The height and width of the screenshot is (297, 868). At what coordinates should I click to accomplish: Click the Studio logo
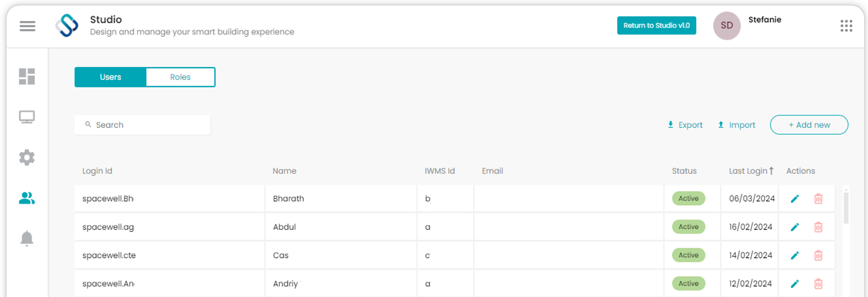pyautogui.click(x=66, y=26)
